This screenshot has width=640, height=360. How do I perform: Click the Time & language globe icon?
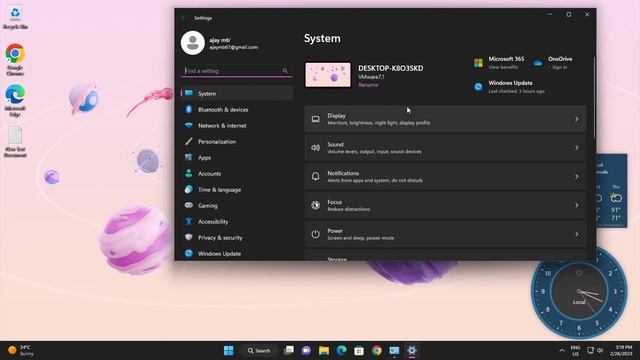click(189, 189)
